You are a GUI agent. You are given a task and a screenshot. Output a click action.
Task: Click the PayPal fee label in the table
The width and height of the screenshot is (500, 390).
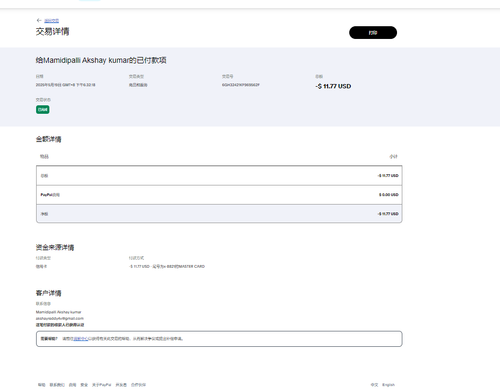(50, 195)
